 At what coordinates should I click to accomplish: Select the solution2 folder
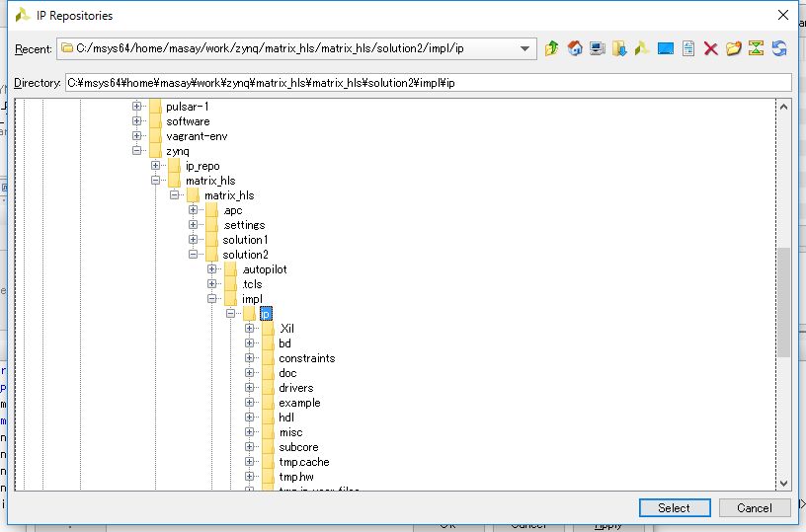click(245, 255)
